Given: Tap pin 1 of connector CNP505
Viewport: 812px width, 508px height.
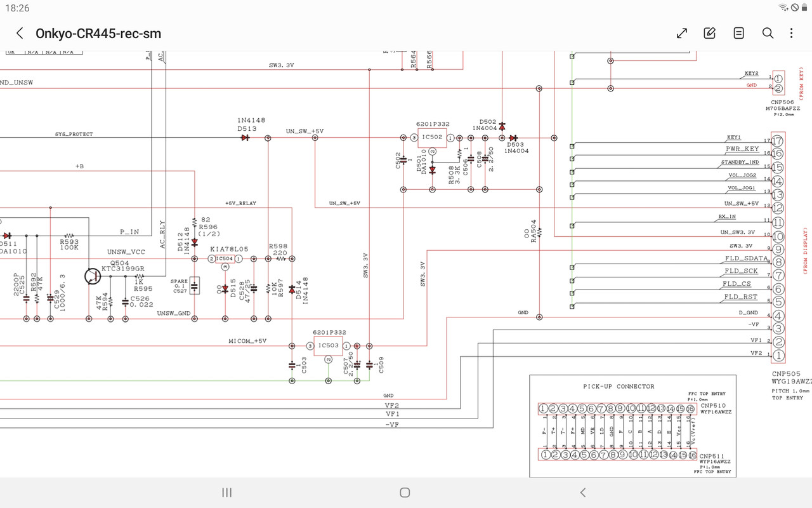Looking at the screenshot, I should [778, 356].
